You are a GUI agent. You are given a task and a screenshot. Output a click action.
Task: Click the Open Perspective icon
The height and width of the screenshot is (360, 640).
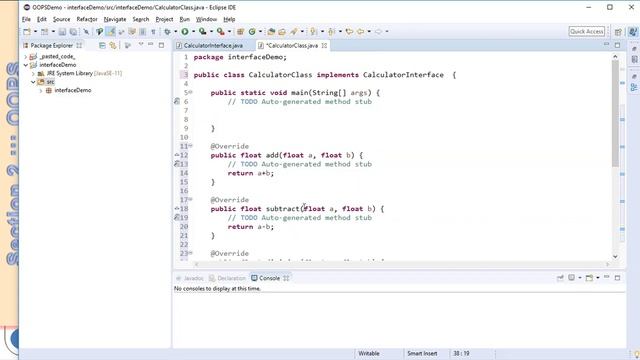618,32
